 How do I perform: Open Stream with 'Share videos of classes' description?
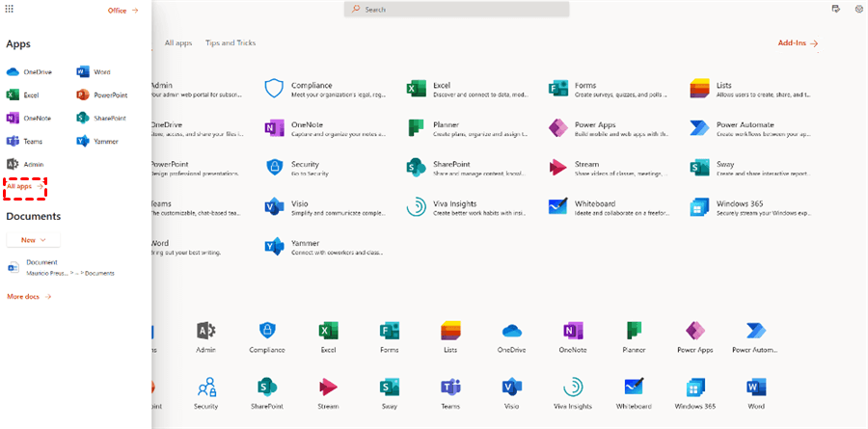pyautogui.click(x=609, y=169)
